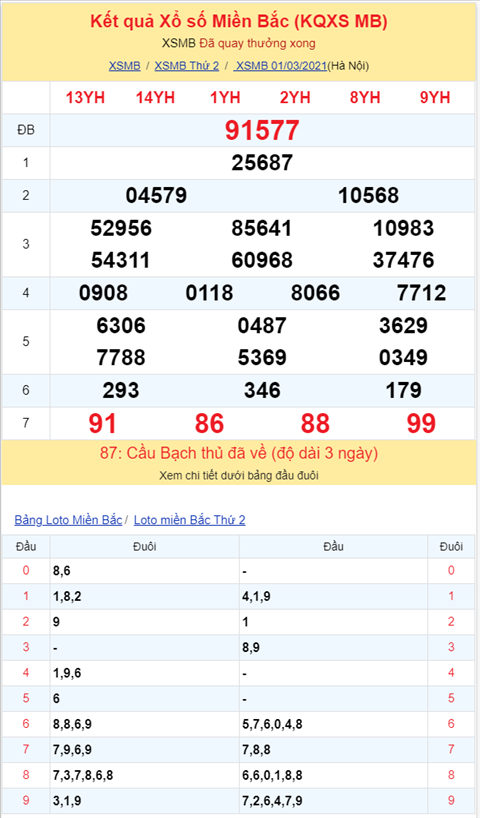Select the special prize number 91577
This screenshot has width=480, height=818.
[x=262, y=130]
